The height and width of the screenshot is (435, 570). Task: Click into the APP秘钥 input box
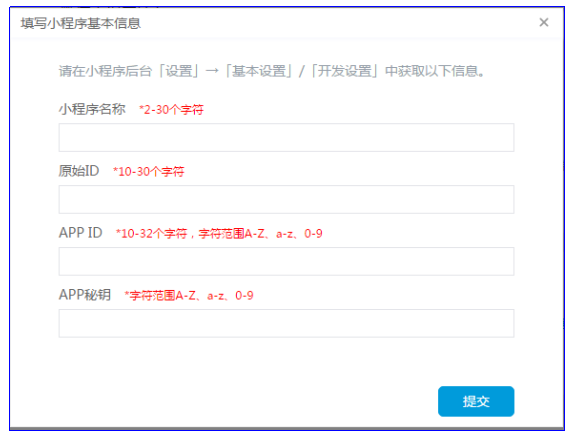(x=286, y=323)
